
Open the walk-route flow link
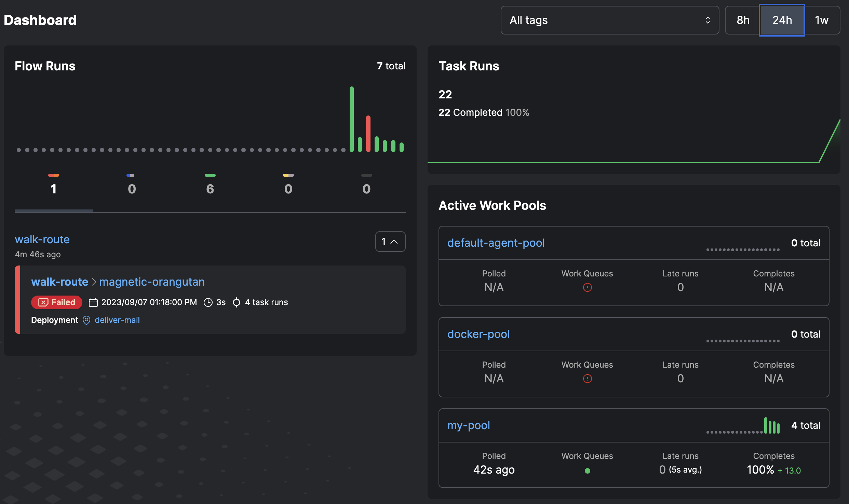42,239
